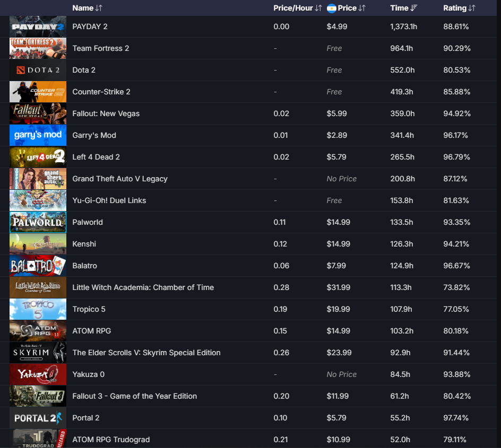This screenshot has width=501, height=448.
Task: Select the Palworld title text
Action: (88, 222)
